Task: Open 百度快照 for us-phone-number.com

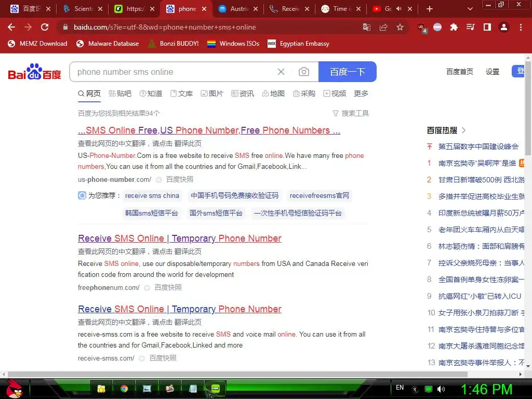Action: (179, 179)
